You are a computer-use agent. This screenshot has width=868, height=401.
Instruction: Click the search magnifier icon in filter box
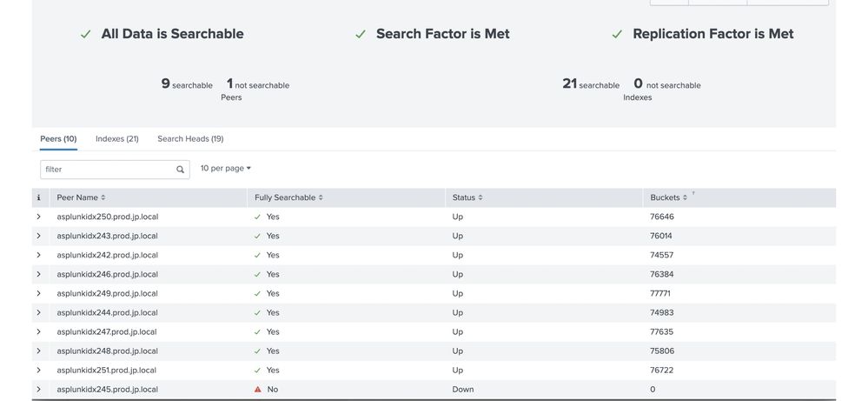(x=180, y=170)
